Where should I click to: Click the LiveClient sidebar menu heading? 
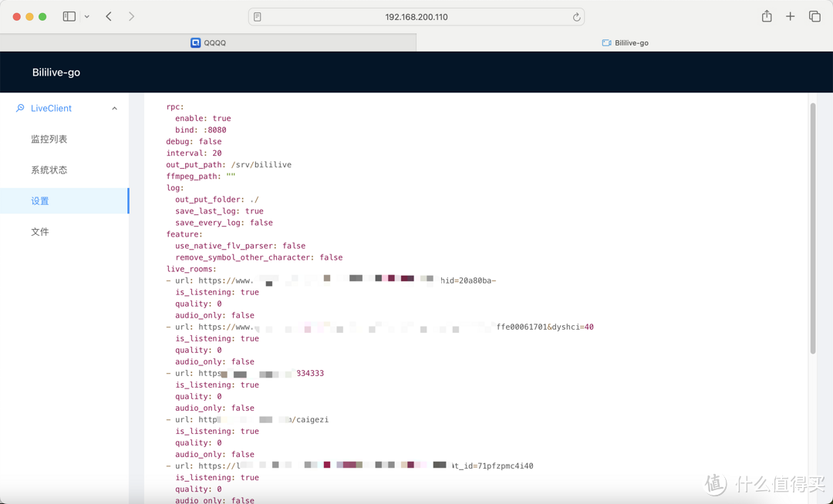tap(51, 109)
